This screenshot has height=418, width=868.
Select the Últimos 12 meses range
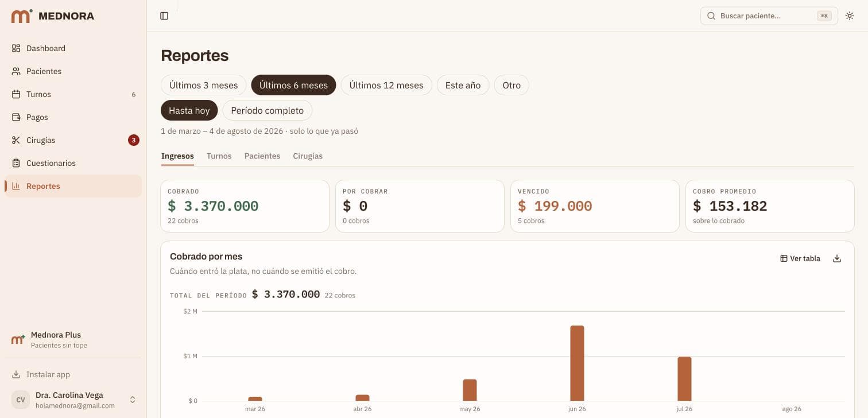(x=386, y=85)
